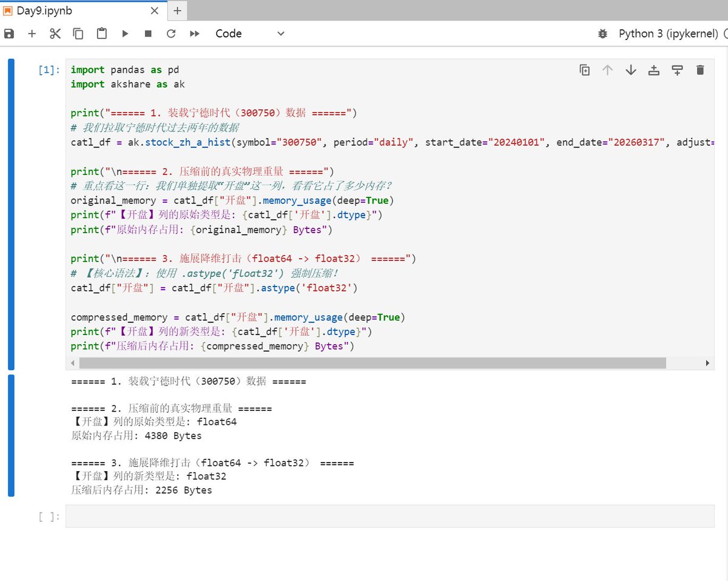Restart kernel and run all cells
This screenshot has height=581, width=728.
(195, 34)
